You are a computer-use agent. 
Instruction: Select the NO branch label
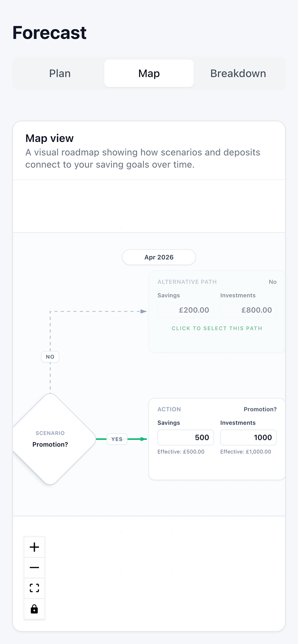tap(50, 357)
